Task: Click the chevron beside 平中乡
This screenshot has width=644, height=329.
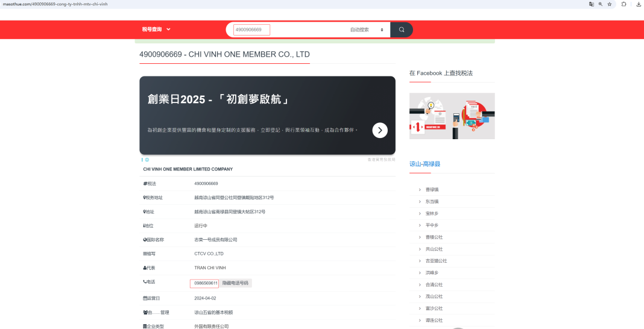Action: coord(420,225)
